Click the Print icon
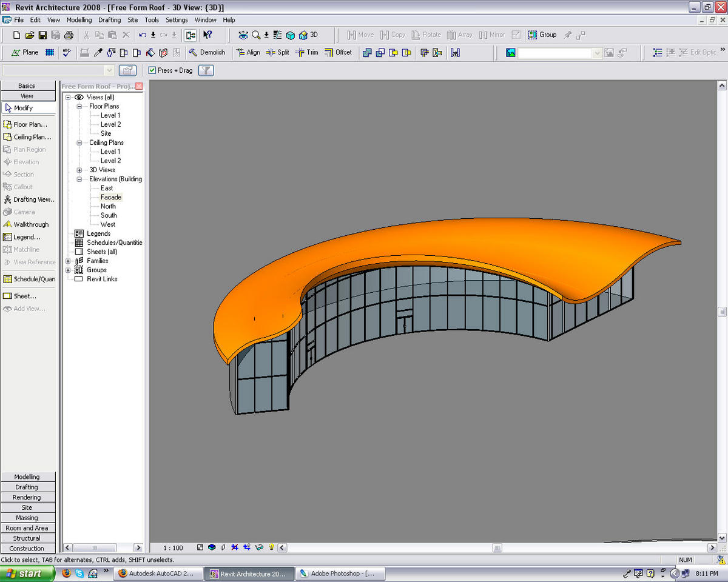Screen dimensions: 728x582 point(69,35)
